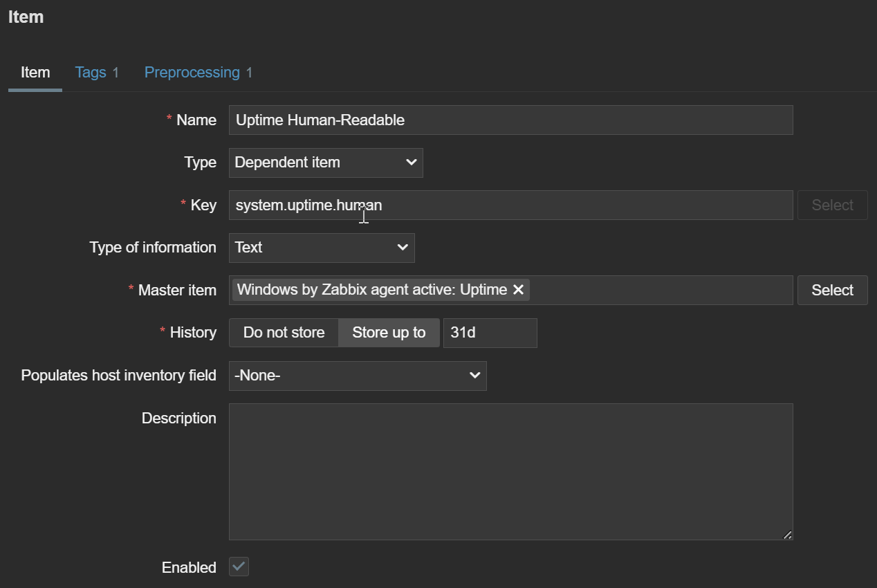
Task: Click Select button next to Master item
Action: click(832, 291)
